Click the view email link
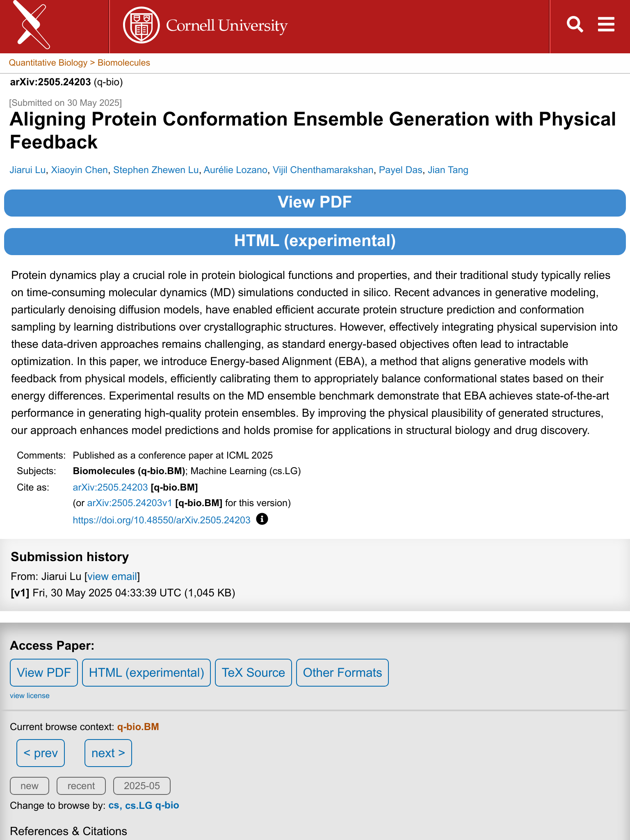630x840 pixels. point(112,576)
